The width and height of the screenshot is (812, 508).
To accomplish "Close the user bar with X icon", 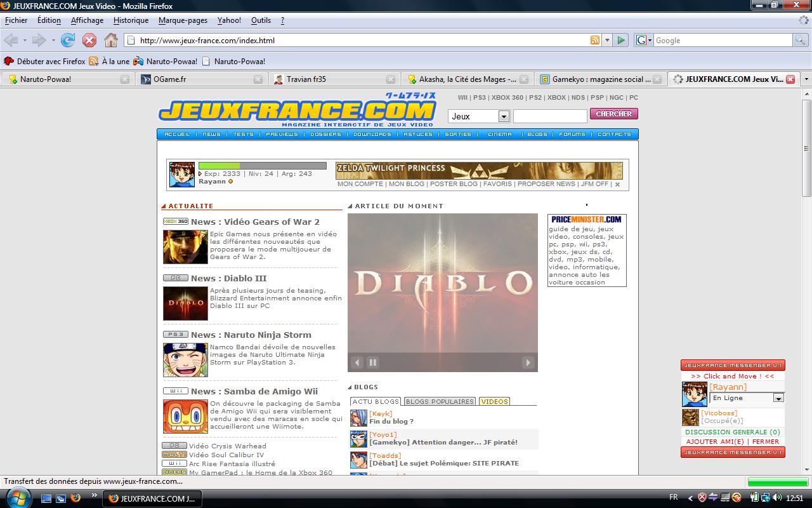I will (617, 185).
